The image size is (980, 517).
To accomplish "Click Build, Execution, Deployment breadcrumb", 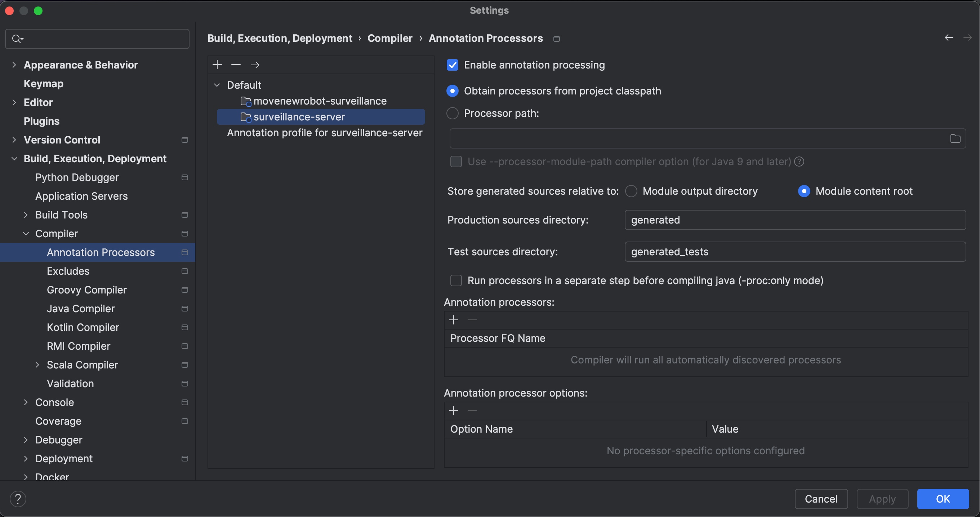I will [280, 39].
